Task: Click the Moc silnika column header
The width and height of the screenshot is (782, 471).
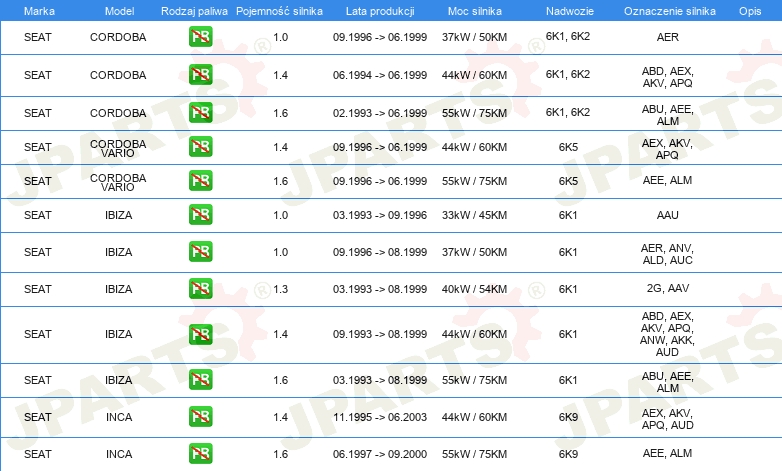Action: (474, 11)
